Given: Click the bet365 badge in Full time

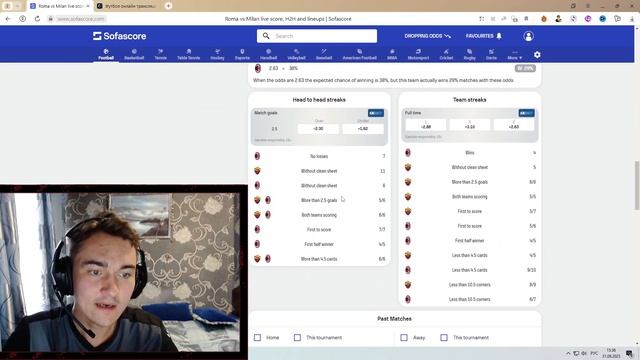Looking at the screenshot, I should tap(526, 113).
